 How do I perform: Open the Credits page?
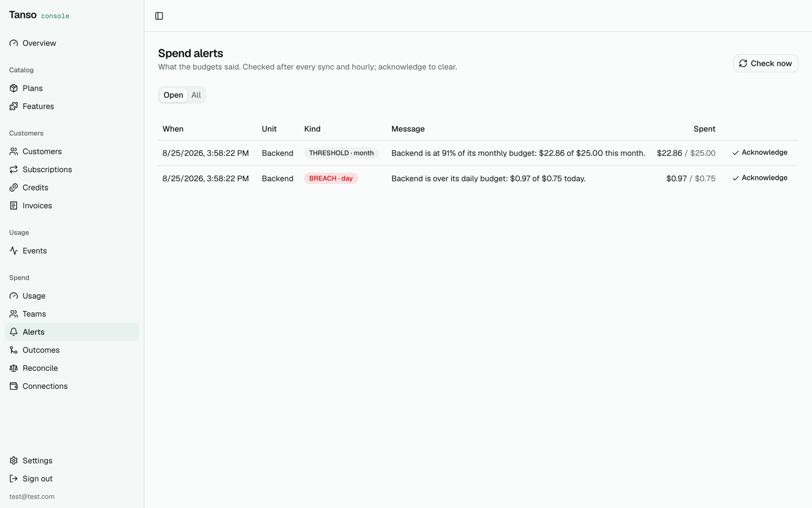point(72,187)
